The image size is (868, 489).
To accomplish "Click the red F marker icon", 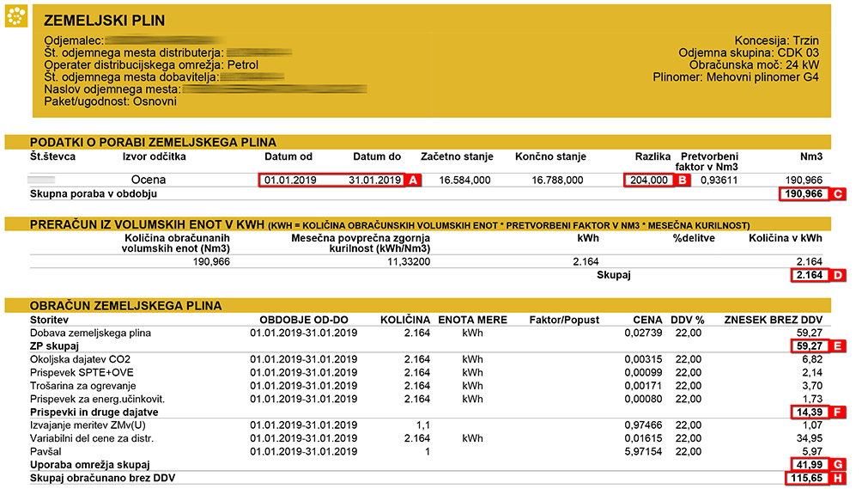I will click(839, 412).
